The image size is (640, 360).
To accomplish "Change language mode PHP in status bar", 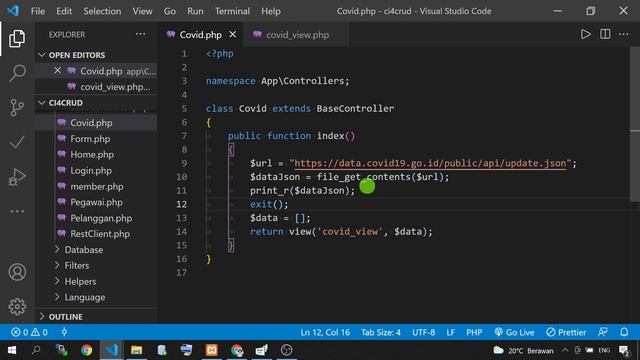I will tap(474, 332).
